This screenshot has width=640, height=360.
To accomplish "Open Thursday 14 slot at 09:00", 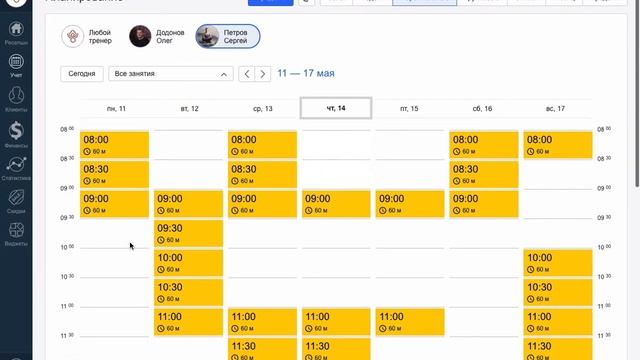I will pyautogui.click(x=336, y=204).
